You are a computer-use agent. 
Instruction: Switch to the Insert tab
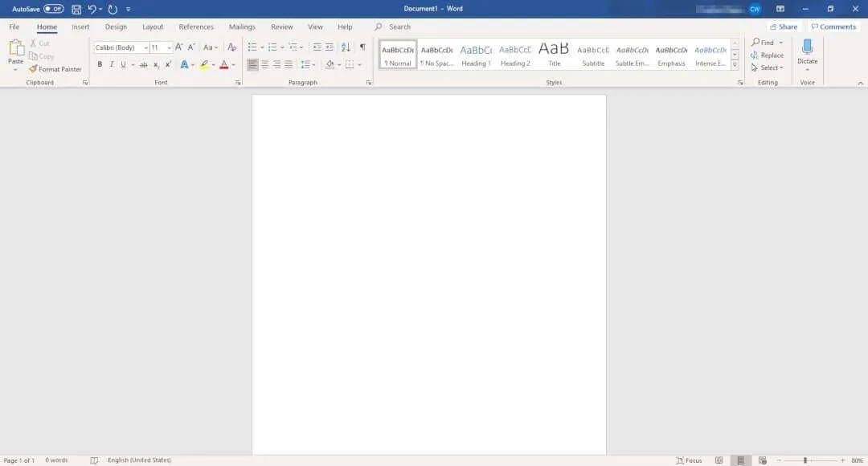coord(80,27)
